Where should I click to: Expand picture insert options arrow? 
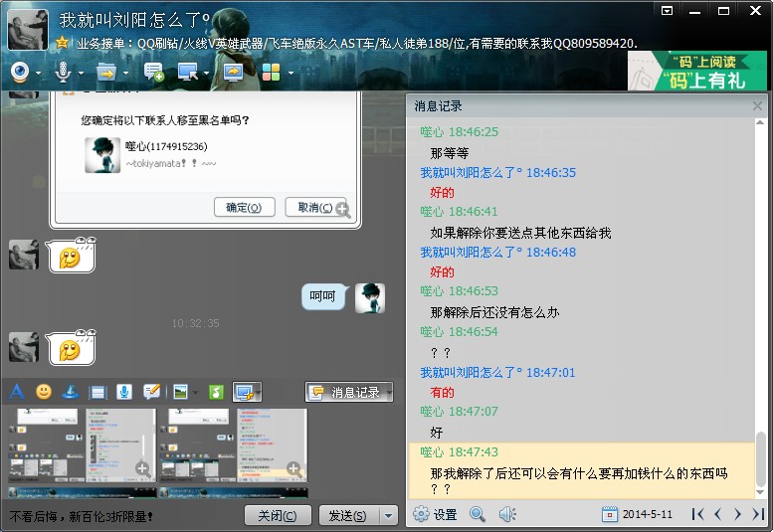click(195, 393)
